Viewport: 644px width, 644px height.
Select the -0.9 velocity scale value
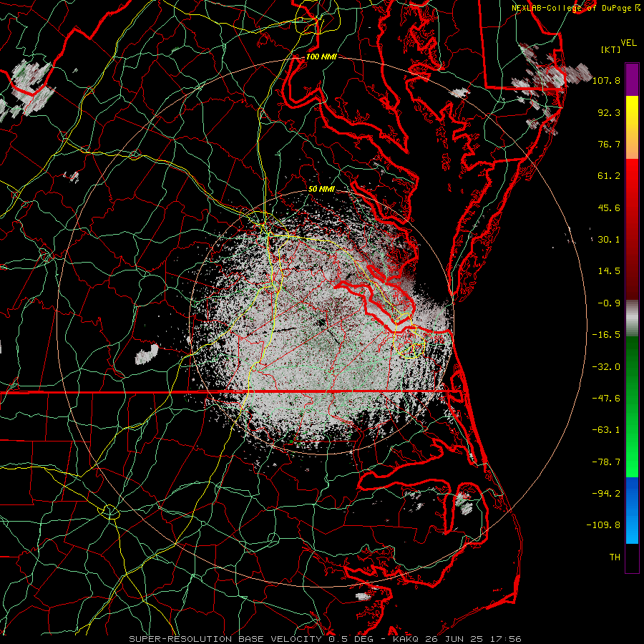[609, 303]
